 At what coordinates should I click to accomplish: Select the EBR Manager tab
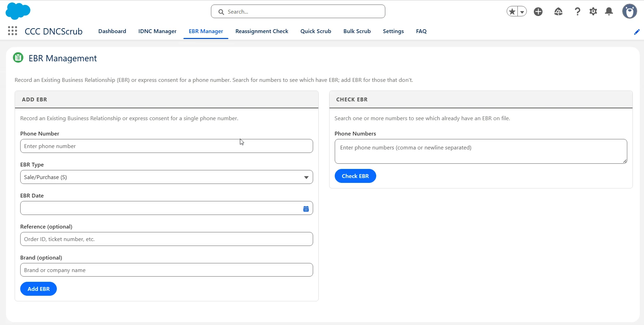pyautogui.click(x=206, y=31)
